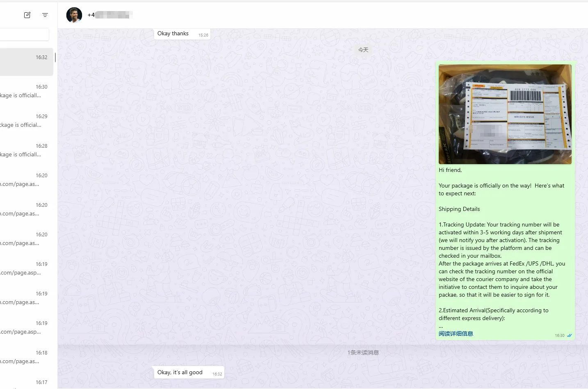
Task: Click the blue double-check read receipt
Action: tap(569, 336)
